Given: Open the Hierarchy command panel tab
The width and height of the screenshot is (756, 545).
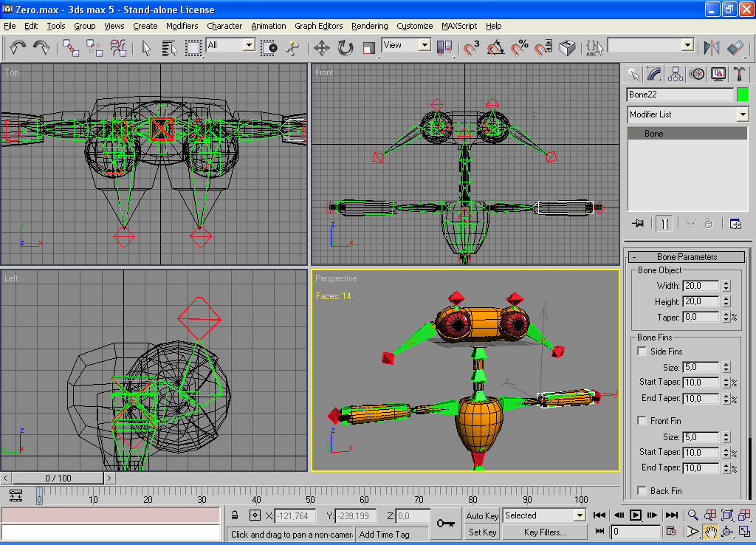Looking at the screenshot, I should pos(676,74).
